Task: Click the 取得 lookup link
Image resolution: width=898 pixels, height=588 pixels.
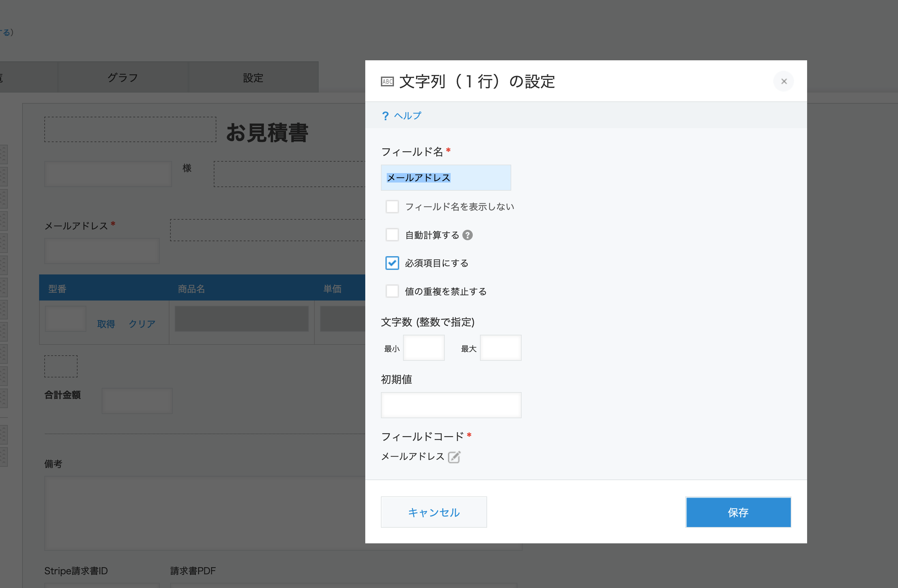Action: [106, 324]
